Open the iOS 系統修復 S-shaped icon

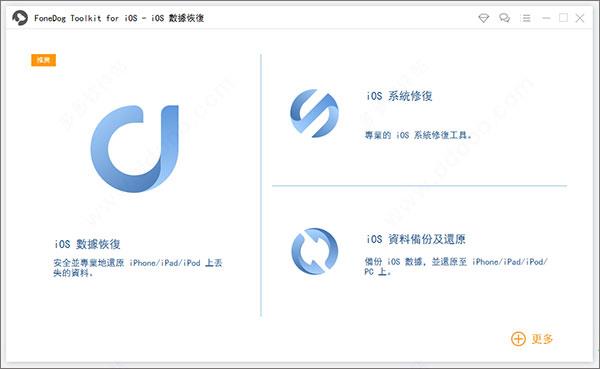pyautogui.click(x=315, y=113)
